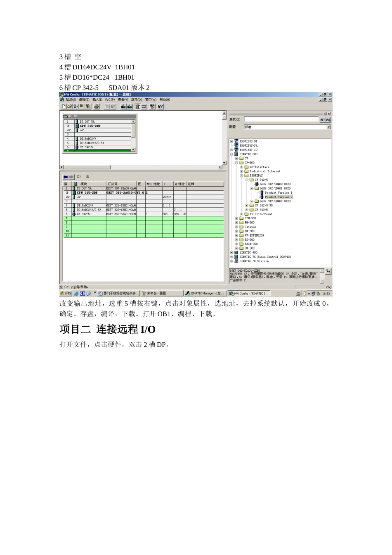392x555 pixels.
Task: Click the 订货号 column header
Action: click(121, 184)
